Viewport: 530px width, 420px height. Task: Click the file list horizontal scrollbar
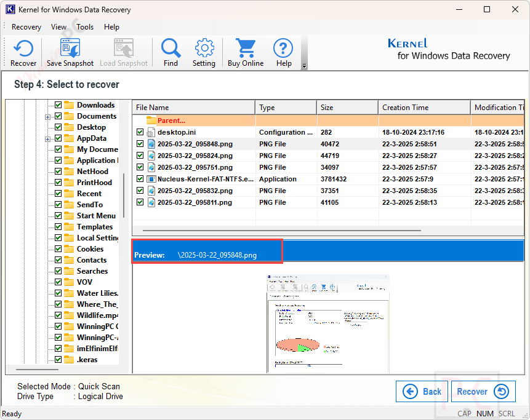[282, 231]
